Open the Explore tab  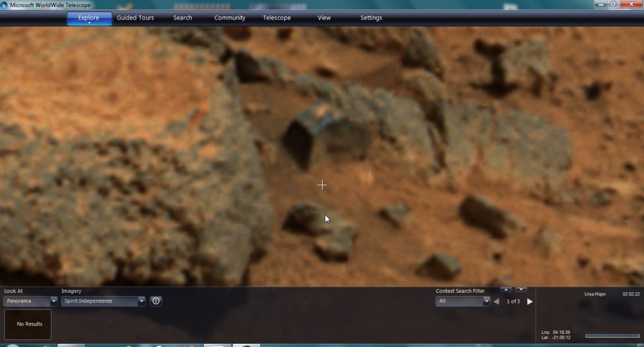pos(89,17)
